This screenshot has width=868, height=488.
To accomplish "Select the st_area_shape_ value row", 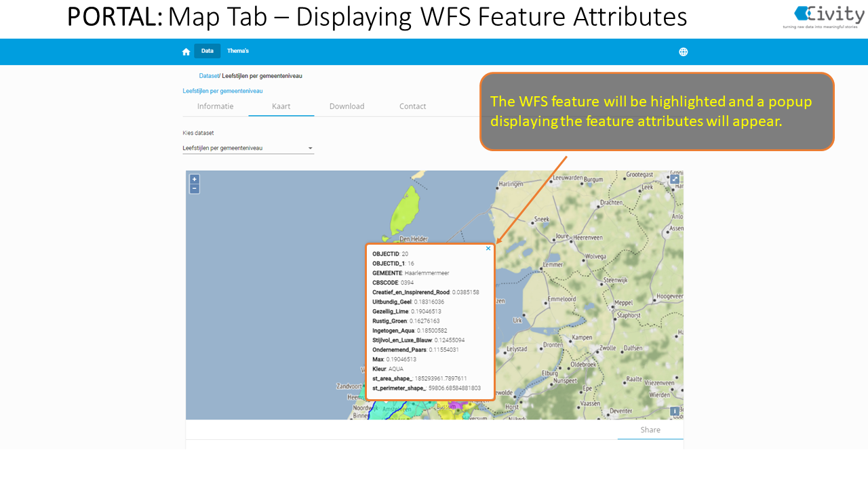I will coord(420,378).
